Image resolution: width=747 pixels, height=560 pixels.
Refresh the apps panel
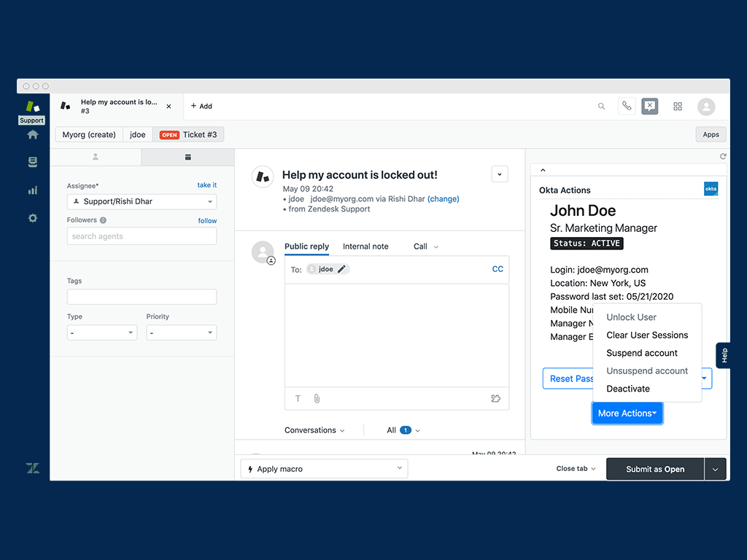pyautogui.click(x=723, y=156)
